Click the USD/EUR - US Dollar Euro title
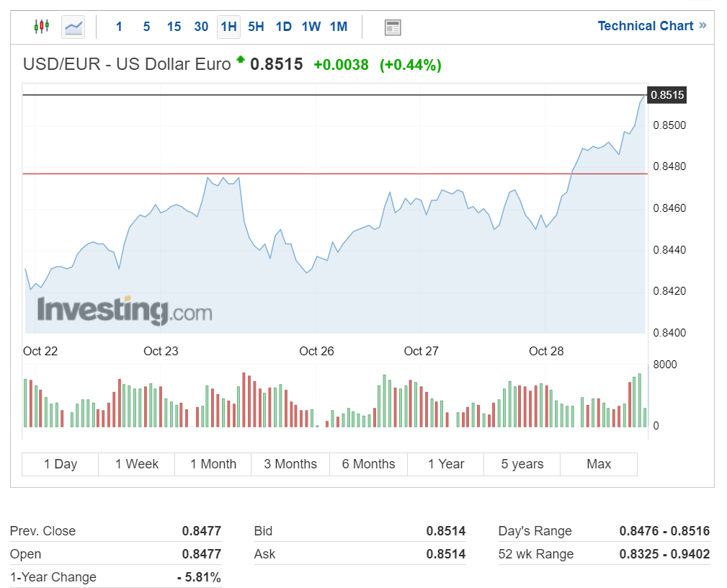Screen dimensions: 727x588 [x=127, y=64]
